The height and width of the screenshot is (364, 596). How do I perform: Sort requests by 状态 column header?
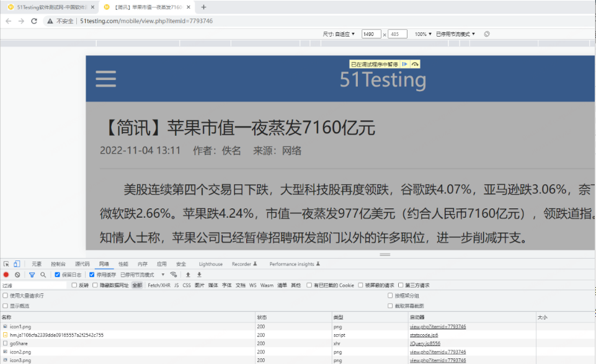(x=294, y=317)
